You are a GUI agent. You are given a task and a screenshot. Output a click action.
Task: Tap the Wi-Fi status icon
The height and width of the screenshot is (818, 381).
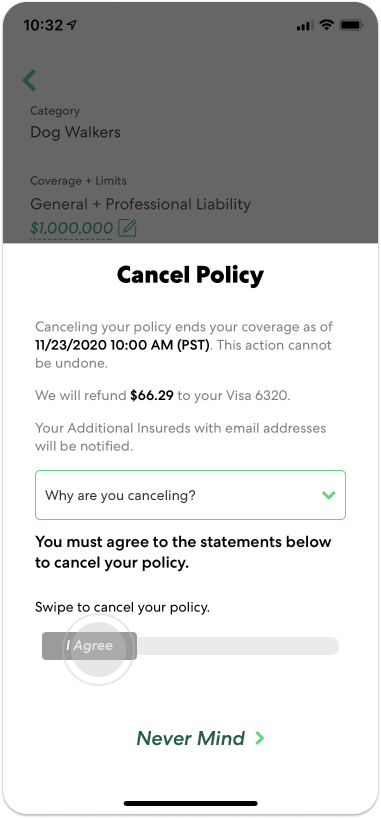pyautogui.click(x=327, y=25)
